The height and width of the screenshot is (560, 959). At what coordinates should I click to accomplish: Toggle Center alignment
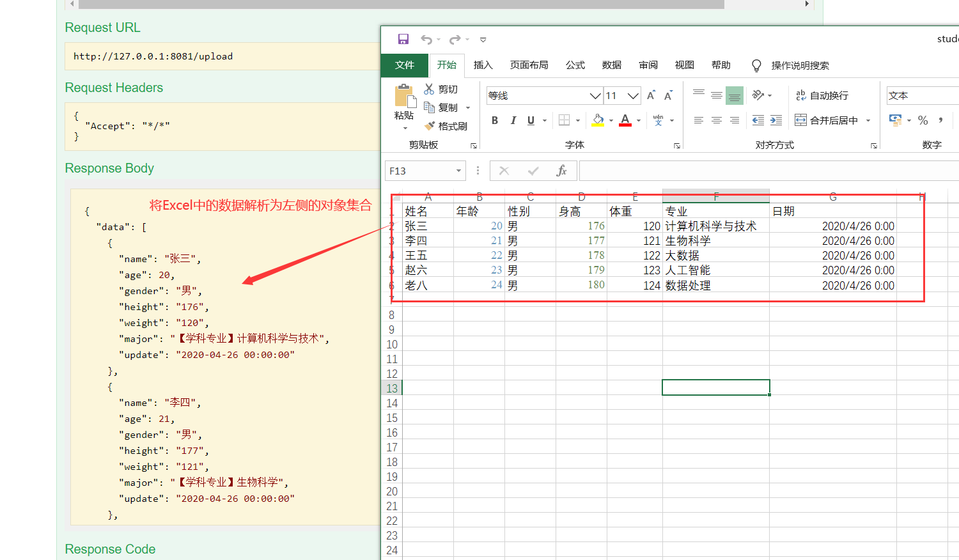(x=717, y=120)
